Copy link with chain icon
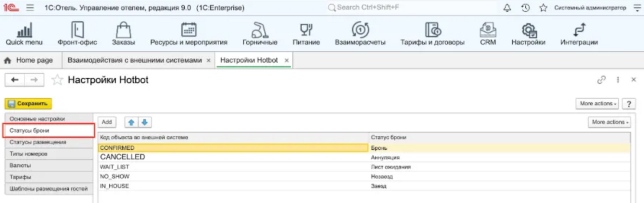This screenshot has width=644, height=203. point(601,80)
